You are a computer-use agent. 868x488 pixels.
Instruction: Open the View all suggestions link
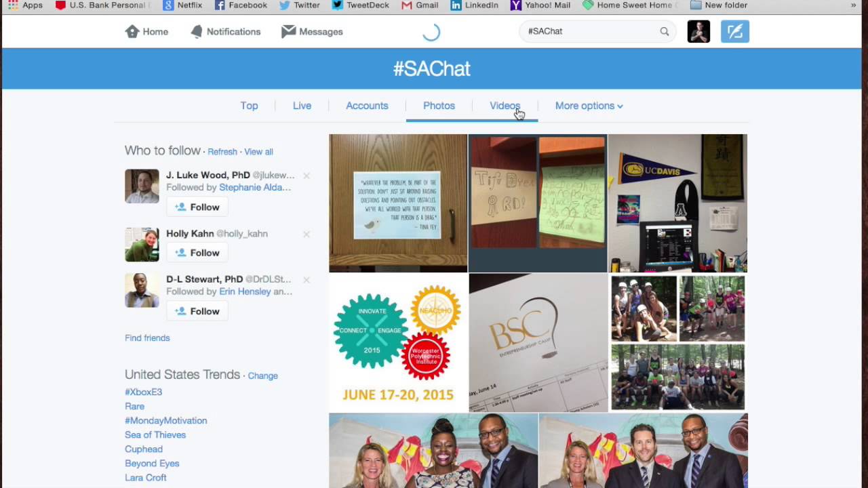pos(258,152)
